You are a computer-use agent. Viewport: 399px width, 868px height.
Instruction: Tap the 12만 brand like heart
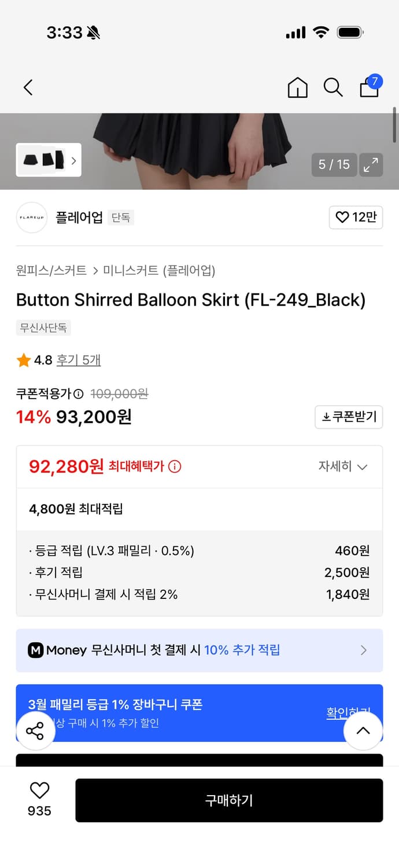point(356,218)
